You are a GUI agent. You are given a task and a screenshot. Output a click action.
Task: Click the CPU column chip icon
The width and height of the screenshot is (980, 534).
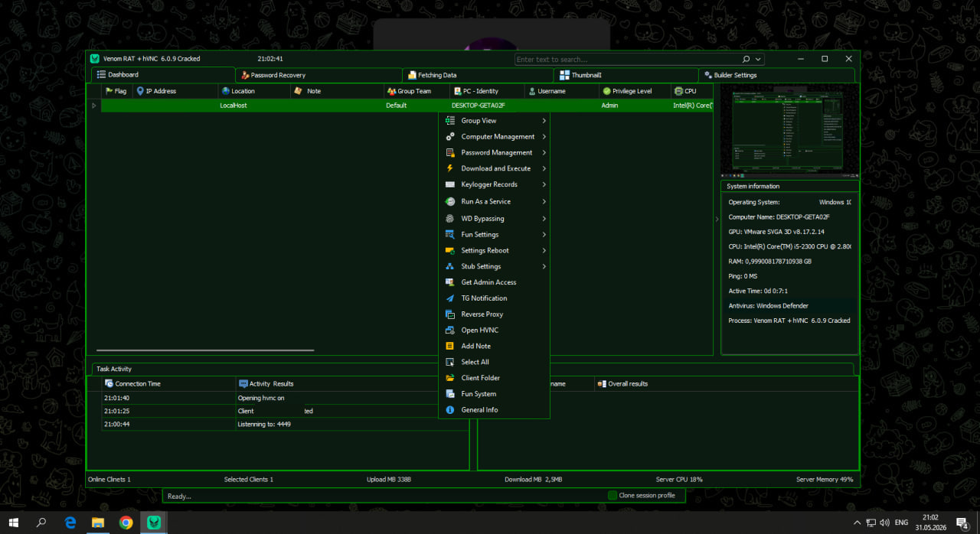(678, 91)
